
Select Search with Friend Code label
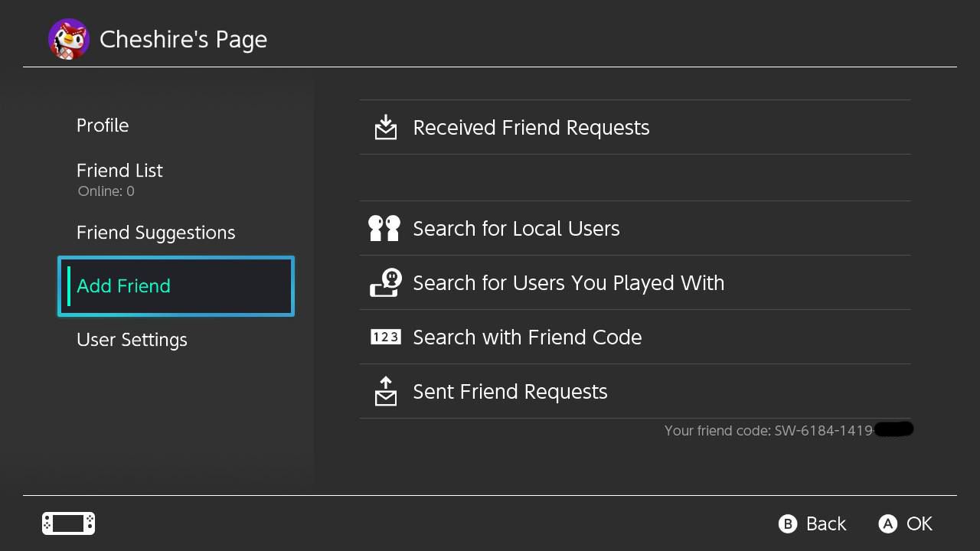(x=527, y=337)
